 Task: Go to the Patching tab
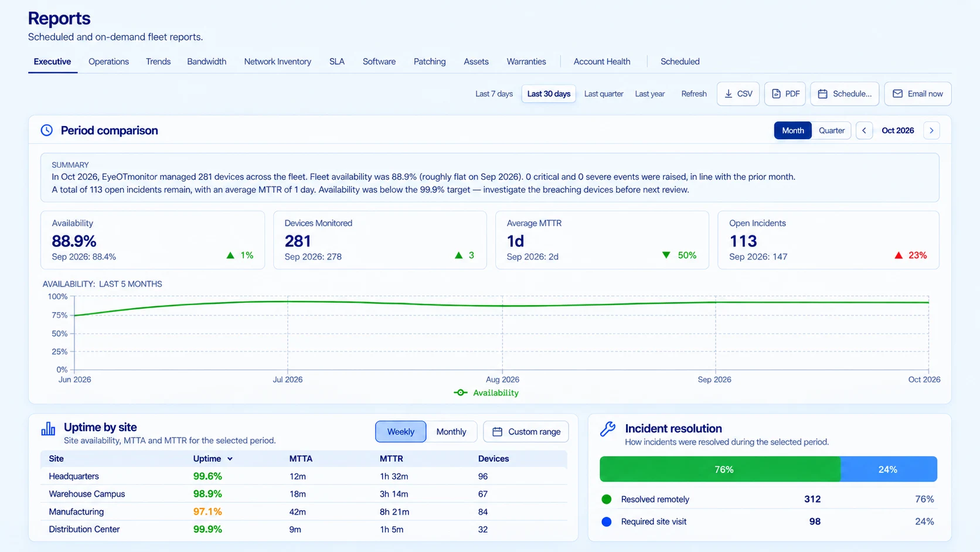[x=430, y=62]
